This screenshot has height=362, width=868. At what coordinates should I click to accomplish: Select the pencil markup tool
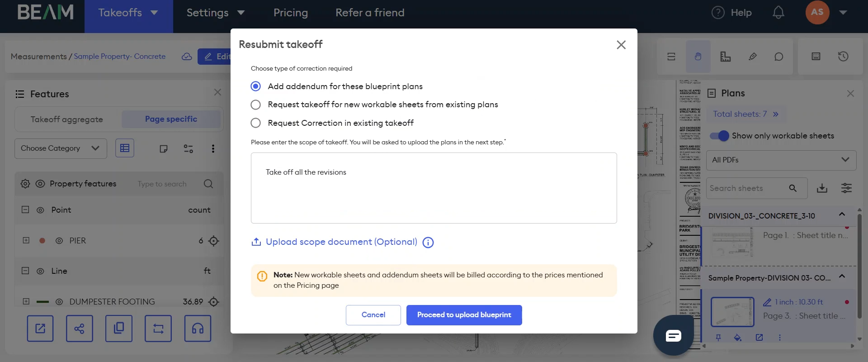tap(753, 57)
